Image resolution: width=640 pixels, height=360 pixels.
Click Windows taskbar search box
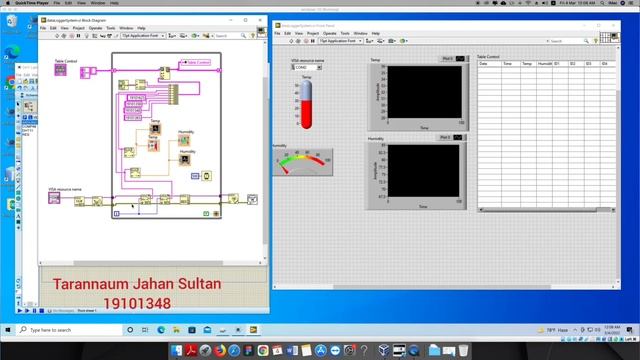69,330
